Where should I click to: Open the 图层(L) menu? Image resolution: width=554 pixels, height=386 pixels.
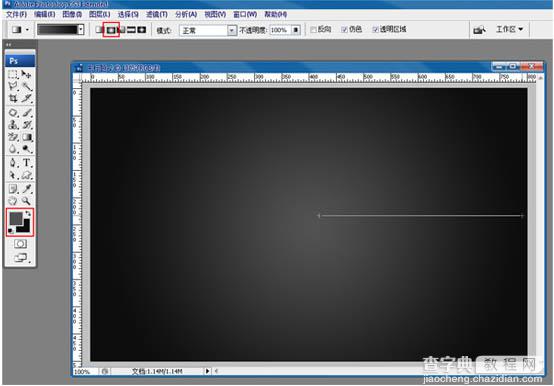pyautogui.click(x=99, y=14)
